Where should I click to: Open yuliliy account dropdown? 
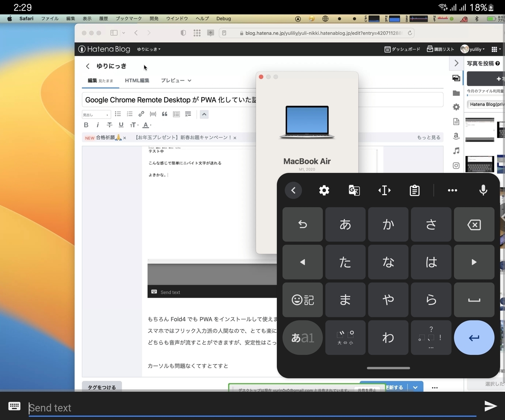coord(473,49)
